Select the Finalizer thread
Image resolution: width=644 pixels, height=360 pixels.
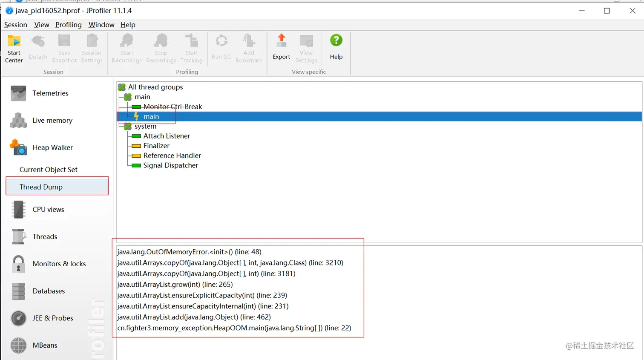click(x=156, y=146)
